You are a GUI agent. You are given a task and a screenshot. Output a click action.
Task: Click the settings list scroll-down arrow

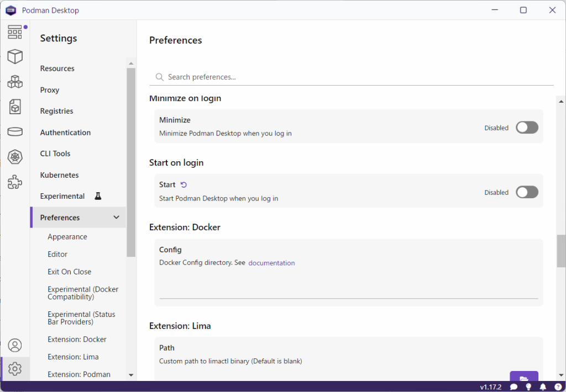[x=131, y=375]
